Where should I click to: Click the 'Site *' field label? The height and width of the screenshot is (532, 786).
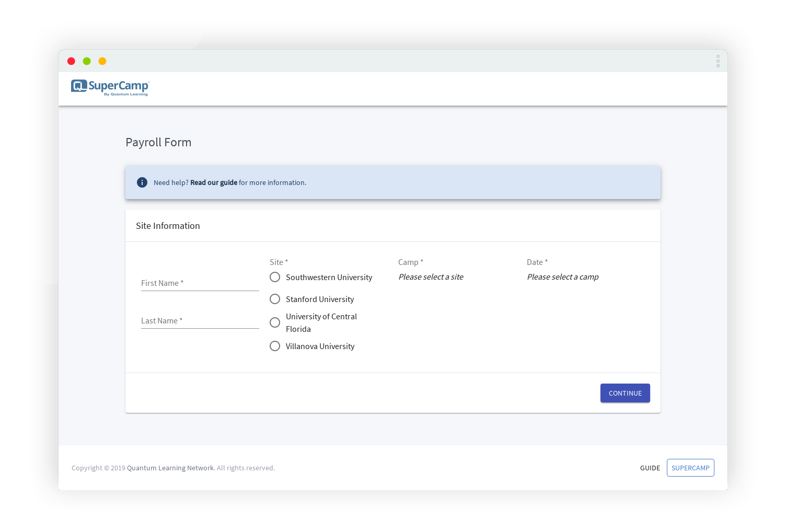[x=279, y=262]
